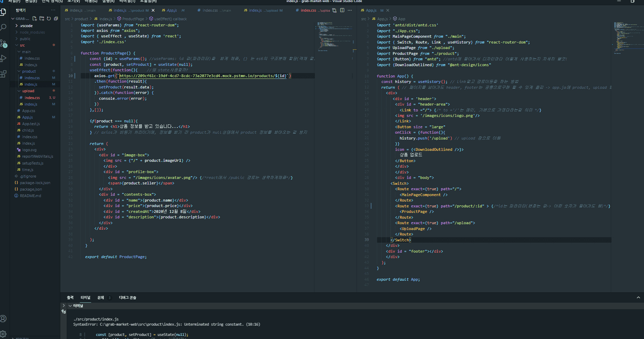Open the 터미널(T) menu
644x339 pixels.
tap(127, 1)
